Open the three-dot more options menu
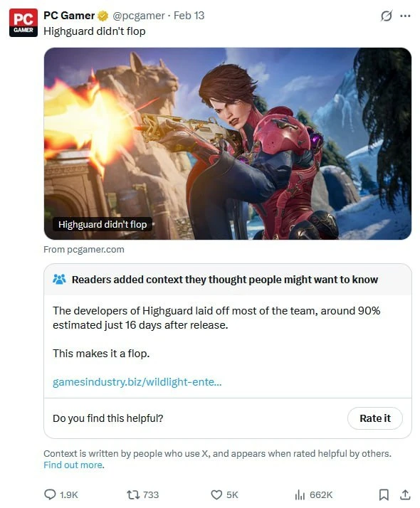Screen dimensions: 420x508 [405, 16]
